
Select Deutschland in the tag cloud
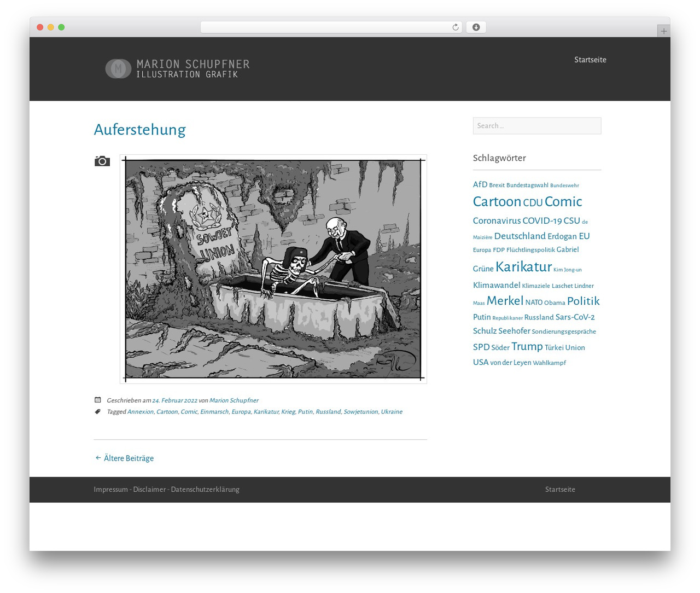(520, 236)
